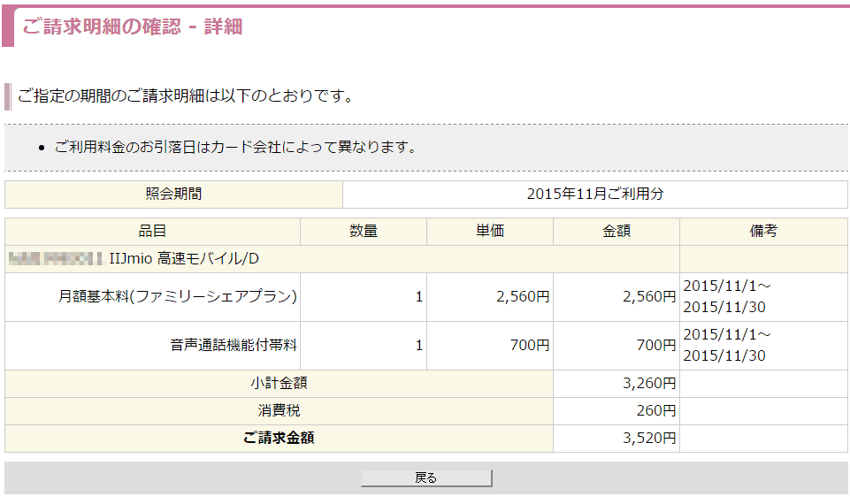
Task: Select the IIJmio 高速モバイル/D service row
Action: coord(184,258)
